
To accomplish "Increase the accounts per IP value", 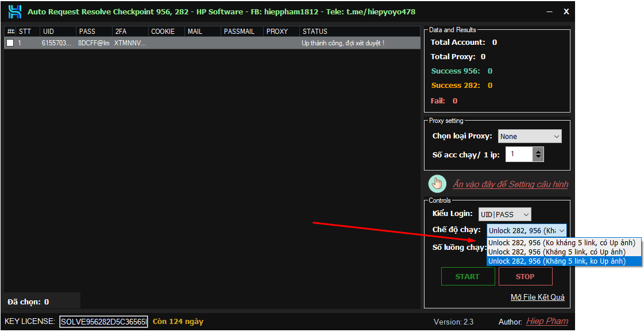I will coord(538,151).
